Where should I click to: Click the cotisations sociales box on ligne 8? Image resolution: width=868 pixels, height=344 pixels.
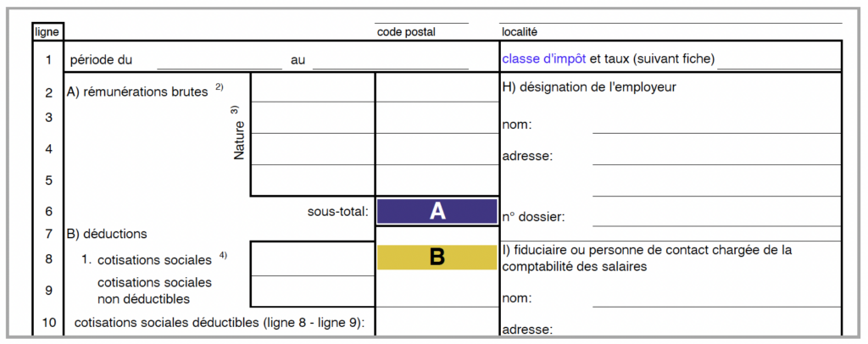click(x=312, y=258)
